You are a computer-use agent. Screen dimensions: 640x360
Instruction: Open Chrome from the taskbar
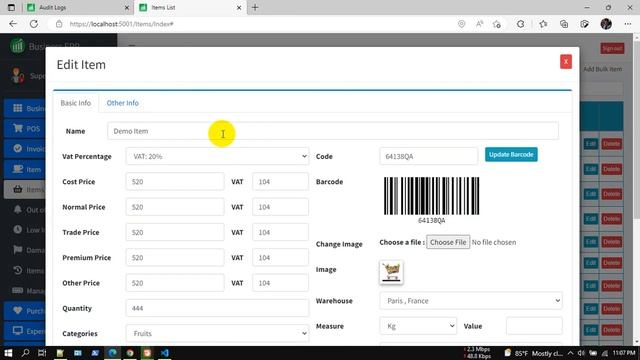coord(130,353)
